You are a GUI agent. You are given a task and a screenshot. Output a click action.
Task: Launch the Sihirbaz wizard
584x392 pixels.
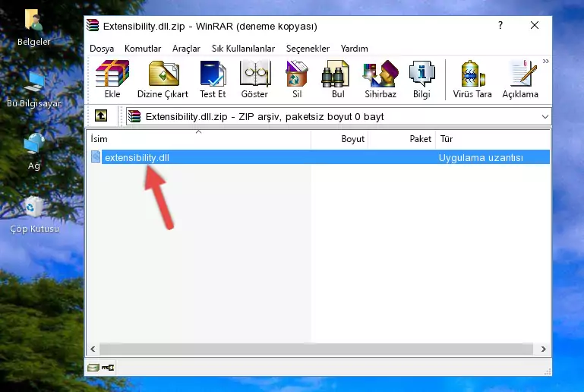coord(380,79)
